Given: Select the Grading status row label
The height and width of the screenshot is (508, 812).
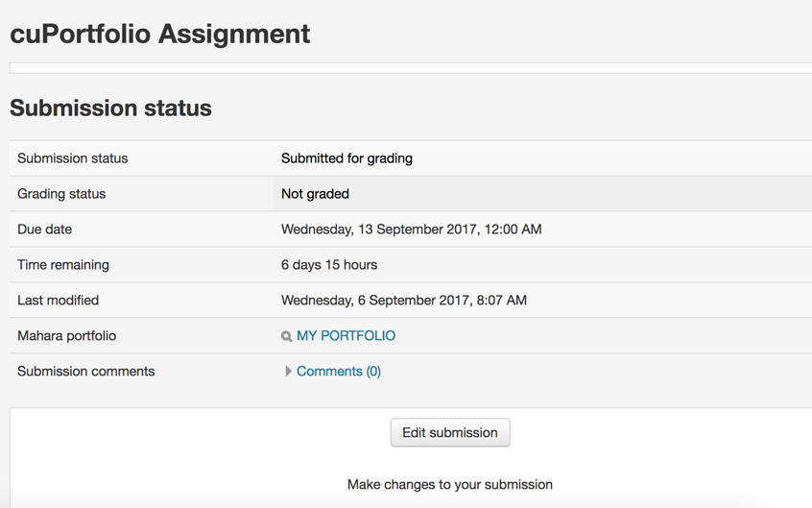Looking at the screenshot, I should click(x=61, y=194).
